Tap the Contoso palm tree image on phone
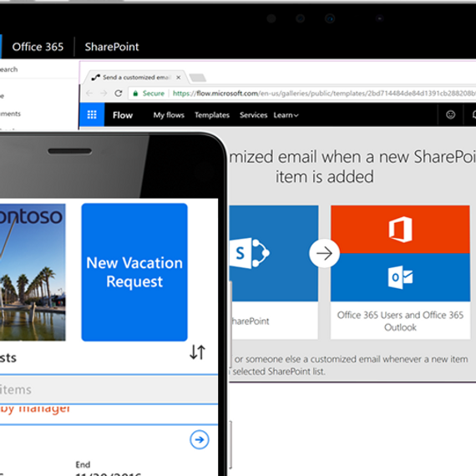Viewport: 476px width, 476px height. click(33, 272)
